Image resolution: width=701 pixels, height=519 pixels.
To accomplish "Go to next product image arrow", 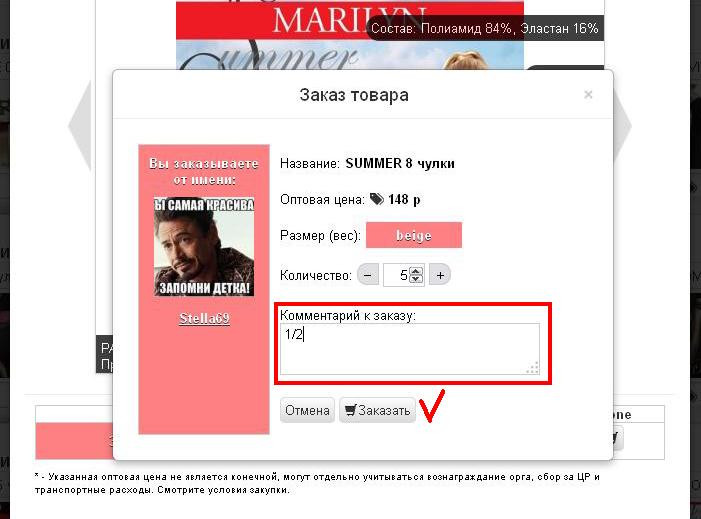I will (622, 126).
